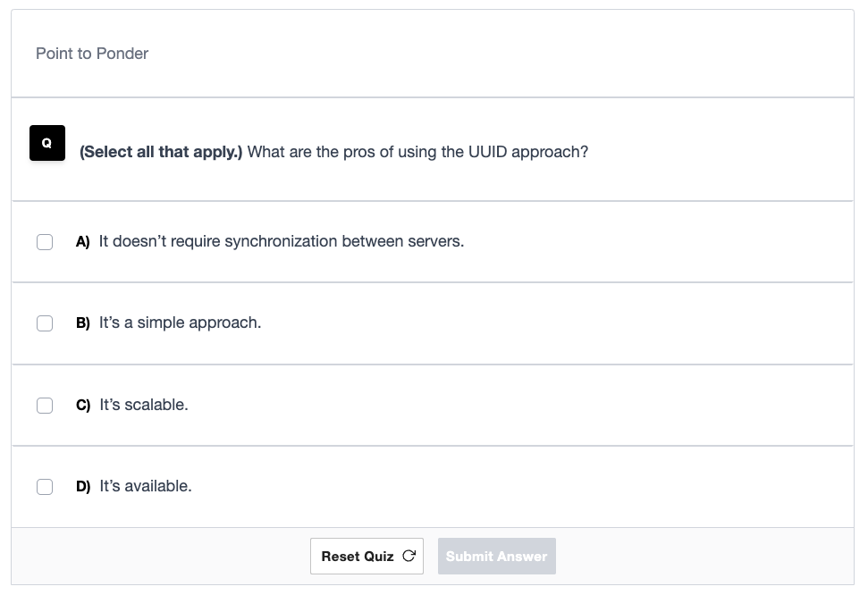
Task: Click the bold Select all that apply text
Action: point(161,152)
